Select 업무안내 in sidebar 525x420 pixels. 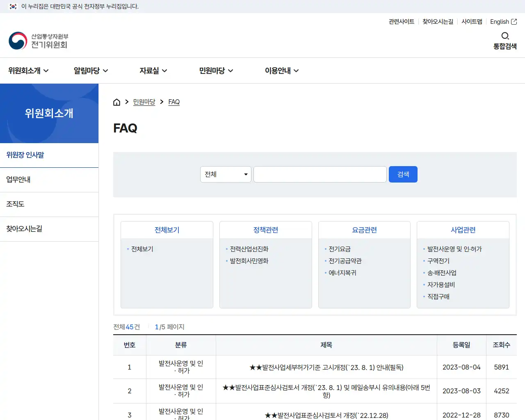click(x=49, y=180)
